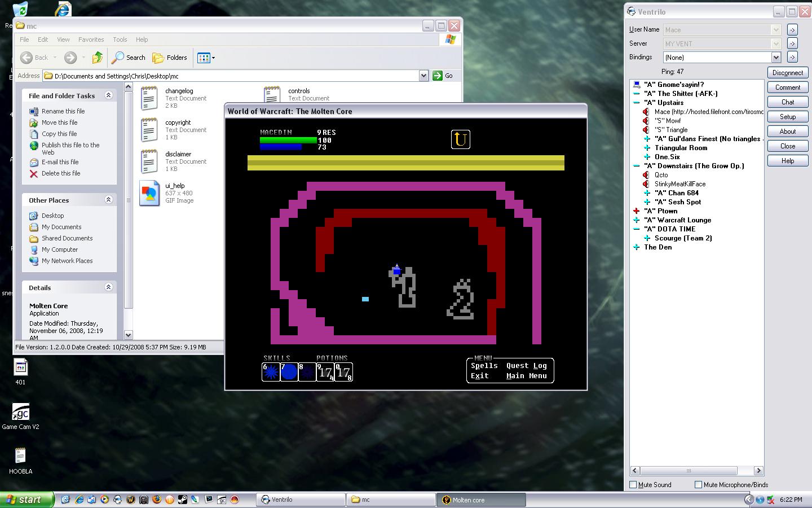Toggle Mute Microphone/Binds checkbox
812x508 pixels.
point(698,484)
